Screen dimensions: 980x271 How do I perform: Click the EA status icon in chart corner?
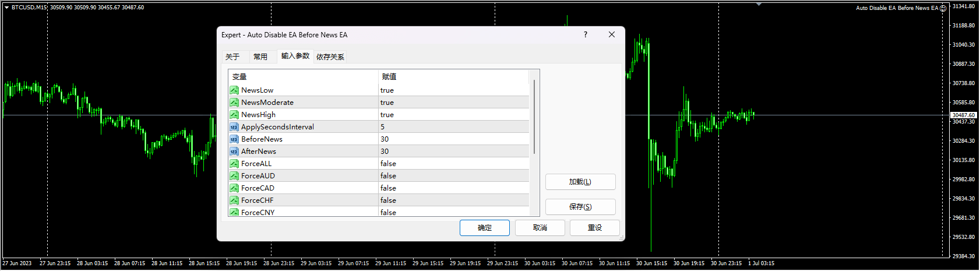943,8
